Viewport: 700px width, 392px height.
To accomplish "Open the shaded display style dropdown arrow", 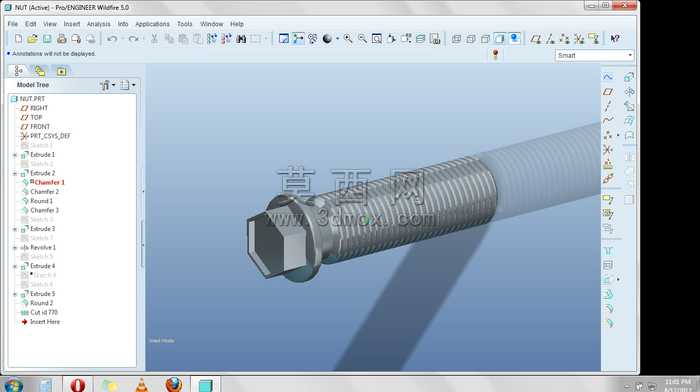I will coord(337,39).
